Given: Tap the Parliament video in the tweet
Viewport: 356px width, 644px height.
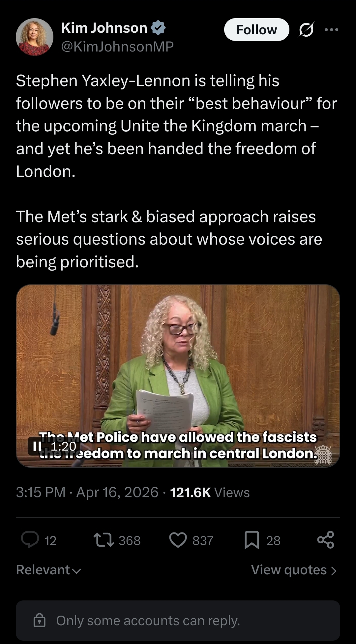Looking at the screenshot, I should (178, 376).
